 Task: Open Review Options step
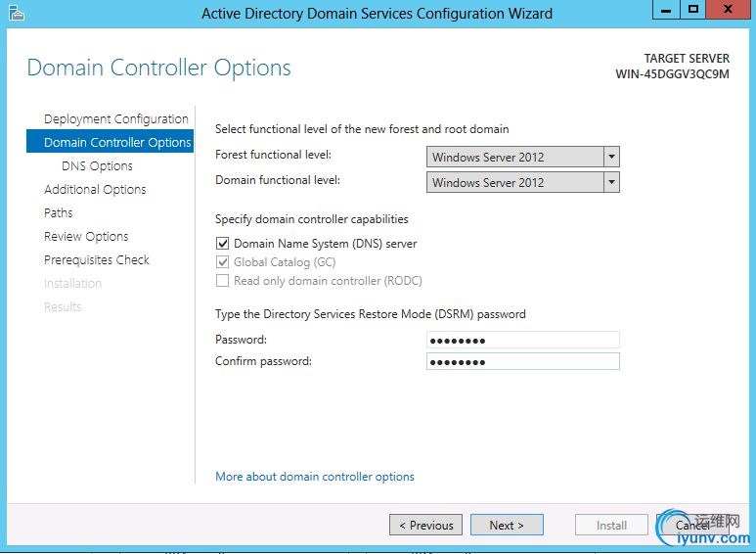pyautogui.click(x=86, y=237)
